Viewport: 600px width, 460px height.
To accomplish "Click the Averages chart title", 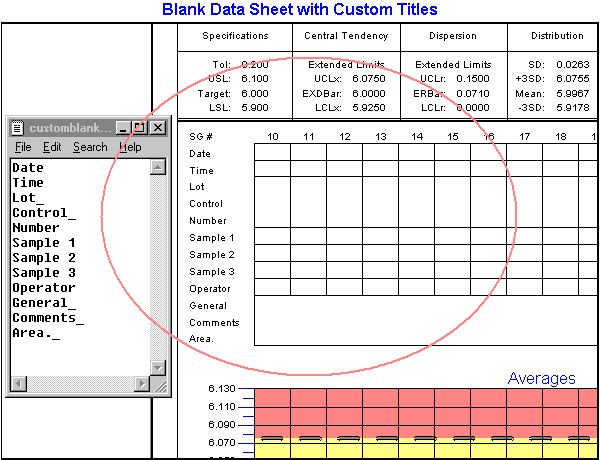I will click(x=541, y=378).
